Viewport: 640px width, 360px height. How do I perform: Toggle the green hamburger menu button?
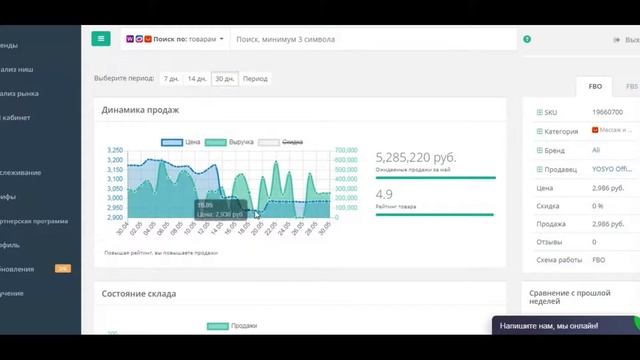[x=101, y=39]
